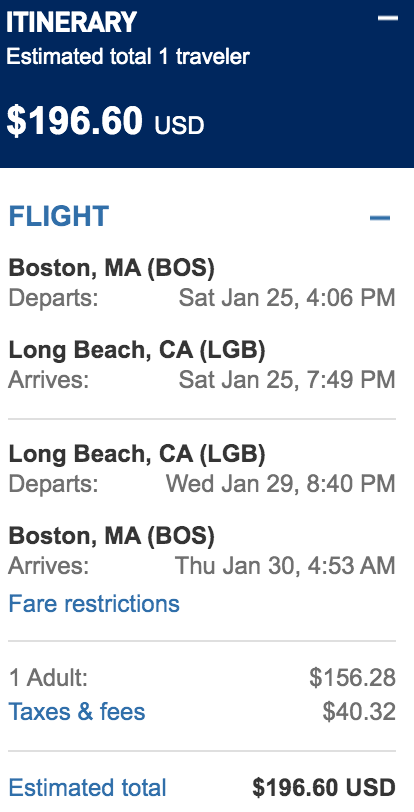Viewport: 414px width, 812px height.
Task: Collapse the Itinerary panel with white minus
Action: tap(388, 18)
